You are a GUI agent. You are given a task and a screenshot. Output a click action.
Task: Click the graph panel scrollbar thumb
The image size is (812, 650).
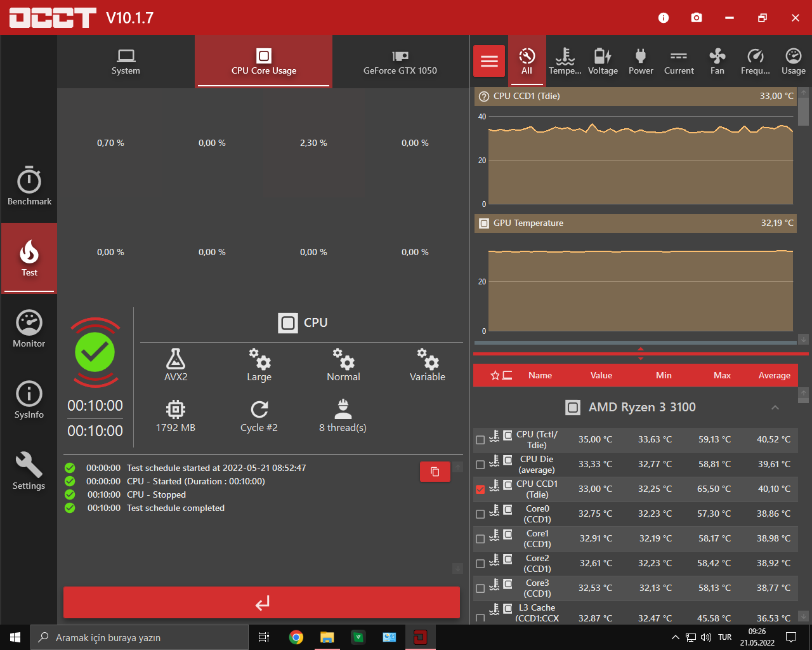coord(804,112)
